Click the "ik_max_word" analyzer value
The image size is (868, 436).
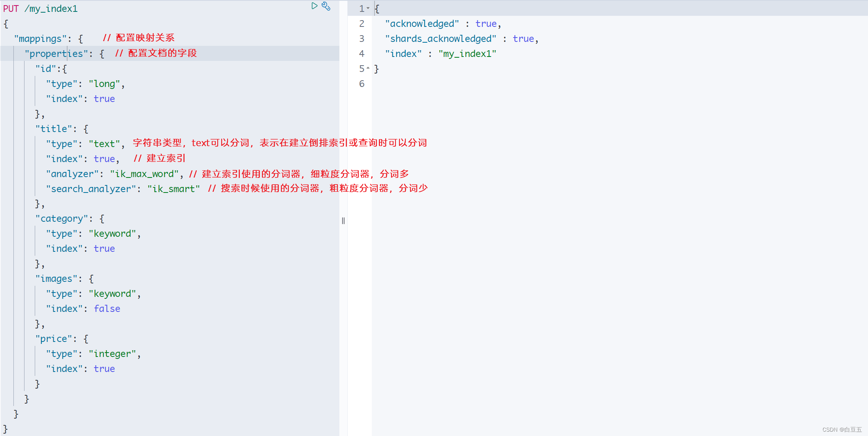(x=144, y=174)
